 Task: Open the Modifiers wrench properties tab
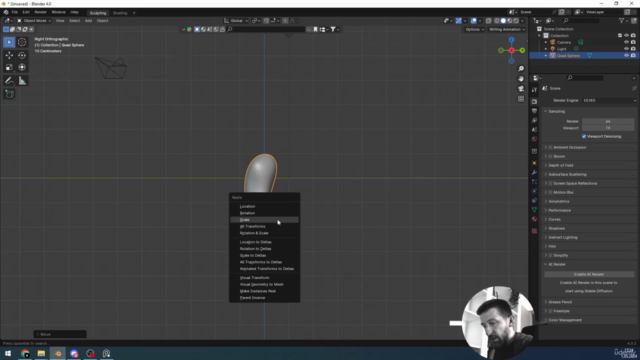(x=534, y=172)
